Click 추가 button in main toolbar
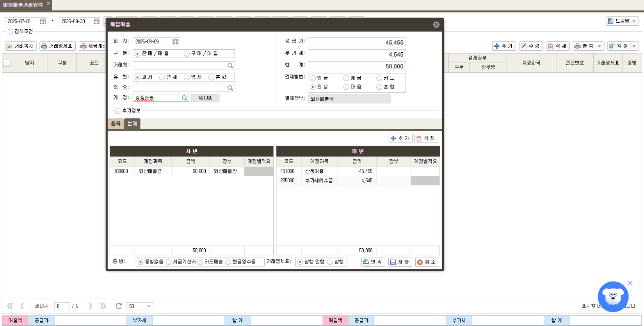Image resolution: width=644 pixels, height=326 pixels. pyautogui.click(x=504, y=46)
